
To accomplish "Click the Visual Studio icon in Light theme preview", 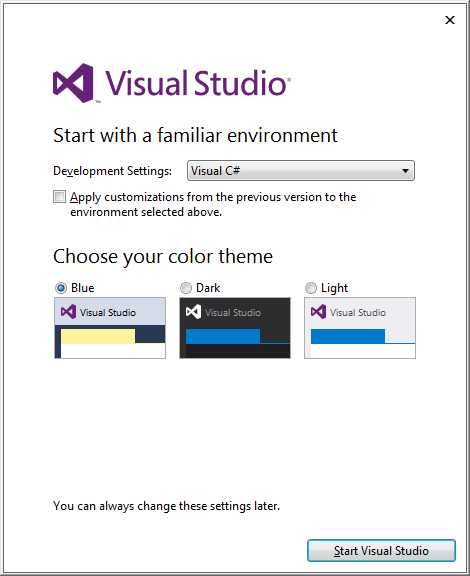I will (318, 312).
